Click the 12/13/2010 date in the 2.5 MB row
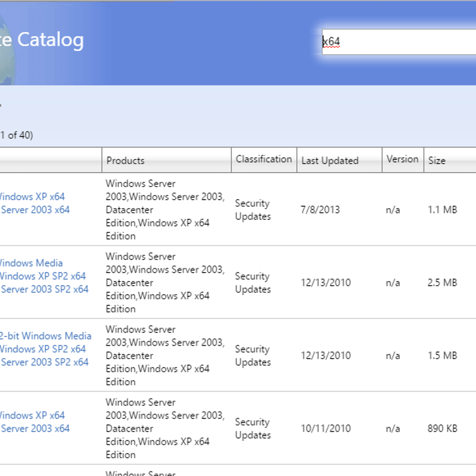 tap(326, 283)
